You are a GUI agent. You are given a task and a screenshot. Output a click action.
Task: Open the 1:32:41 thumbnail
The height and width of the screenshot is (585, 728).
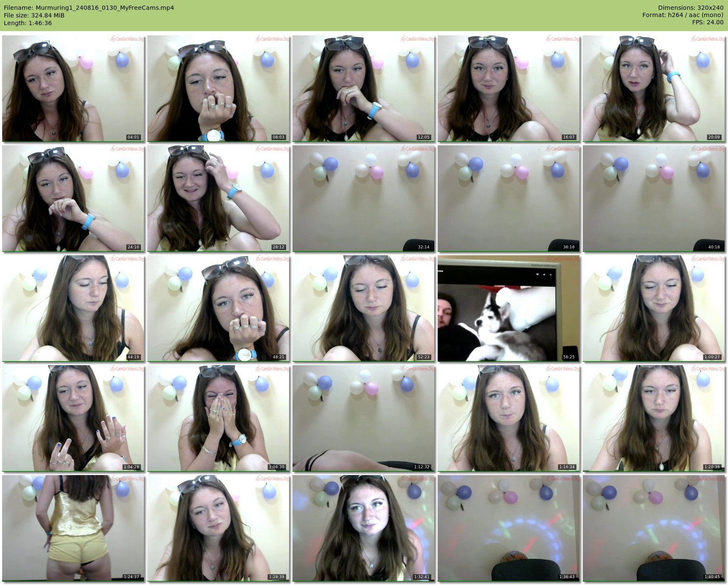[x=364, y=528]
